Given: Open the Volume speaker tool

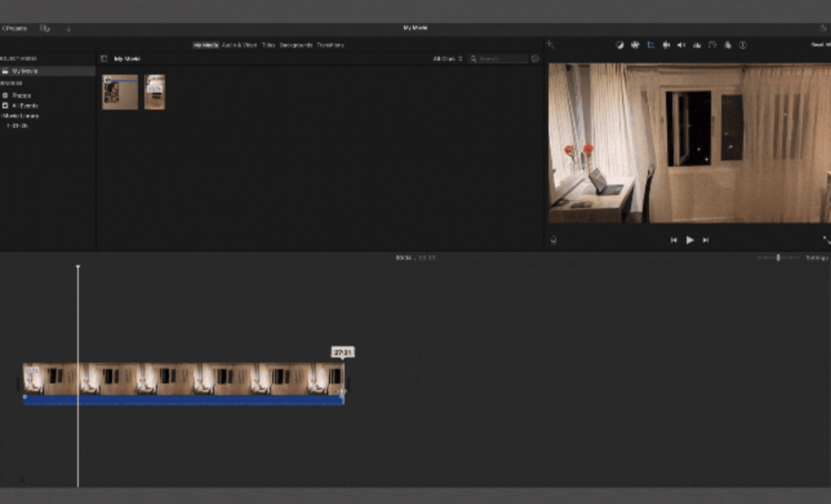Looking at the screenshot, I should 681,45.
